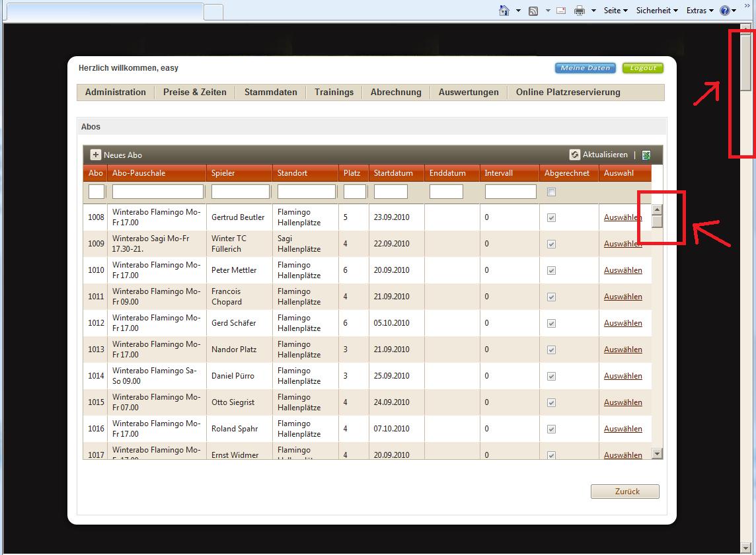
Task: Create a new entry with Neues Abo
Action: [x=122, y=155]
